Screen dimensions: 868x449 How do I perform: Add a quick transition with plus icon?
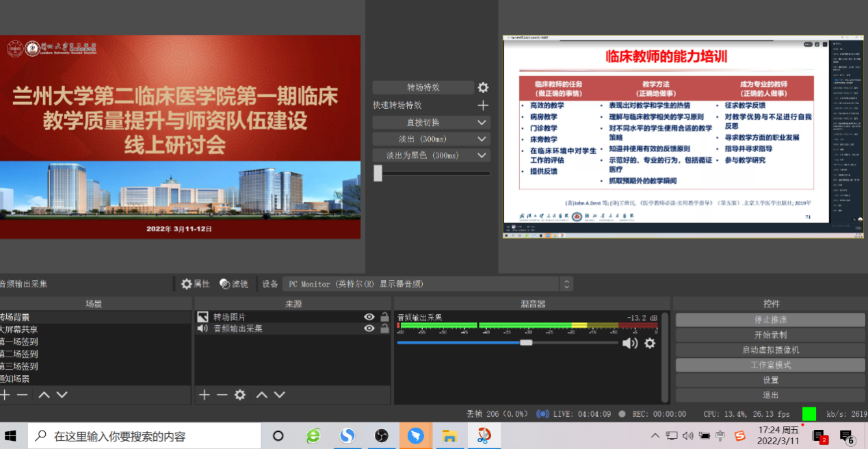pos(483,105)
